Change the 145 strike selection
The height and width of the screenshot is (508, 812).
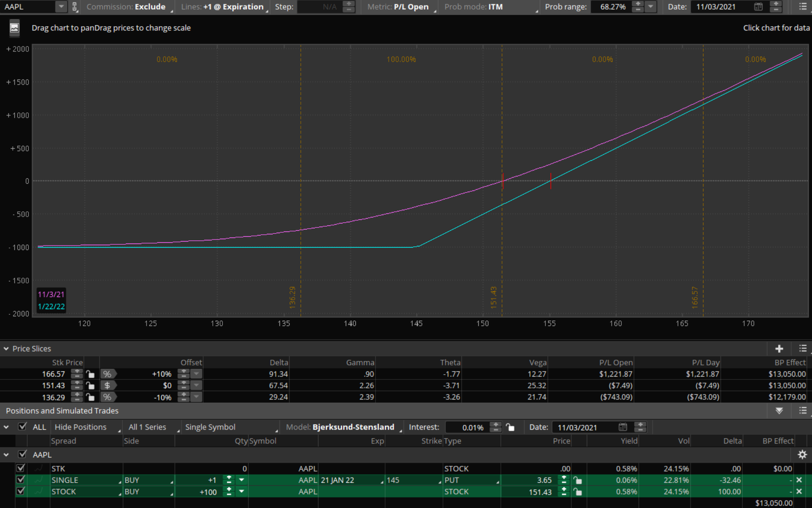414,480
